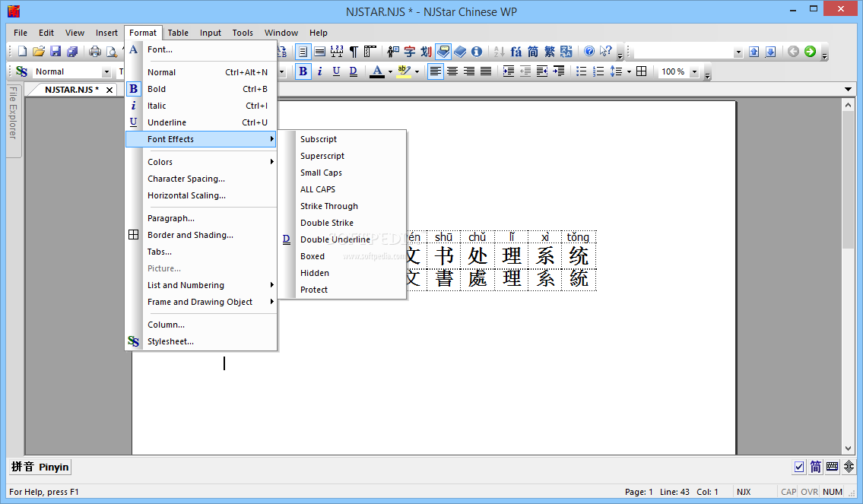
Task: Toggle Italic button in format toolbar
Action: tap(320, 71)
